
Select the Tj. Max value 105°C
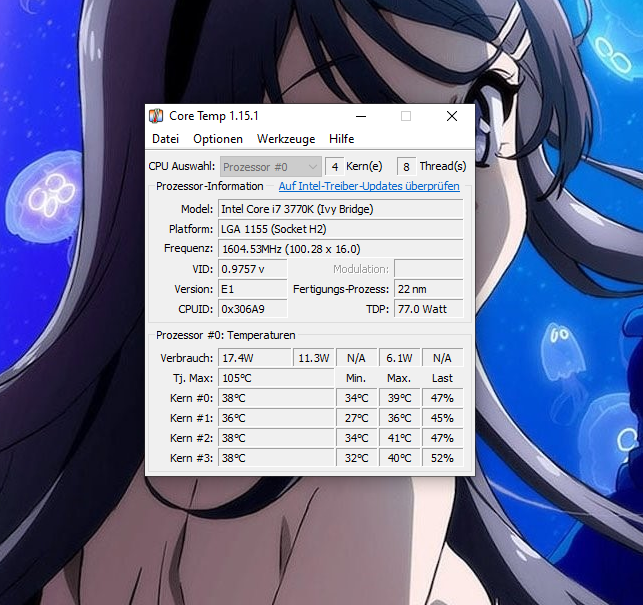(x=276, y=378)
